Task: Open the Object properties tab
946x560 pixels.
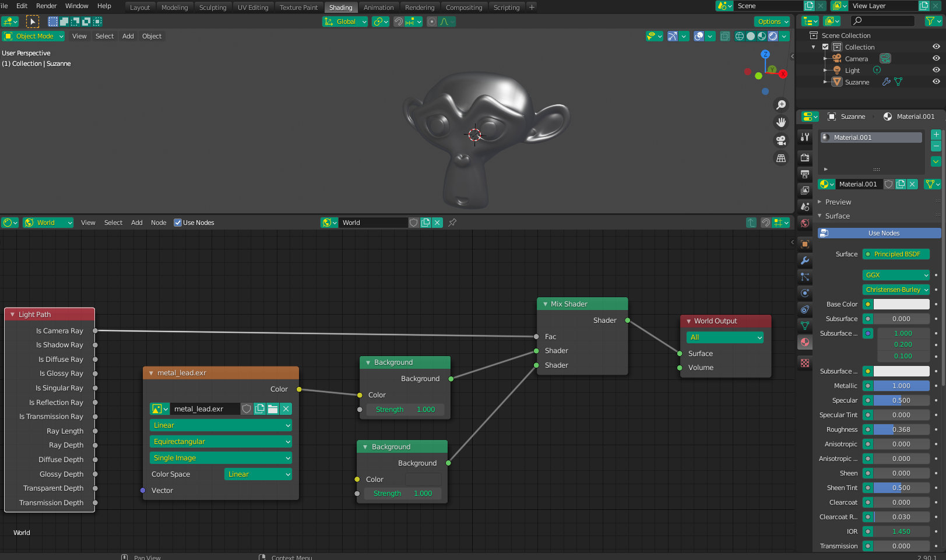Action: coord(805,244)
